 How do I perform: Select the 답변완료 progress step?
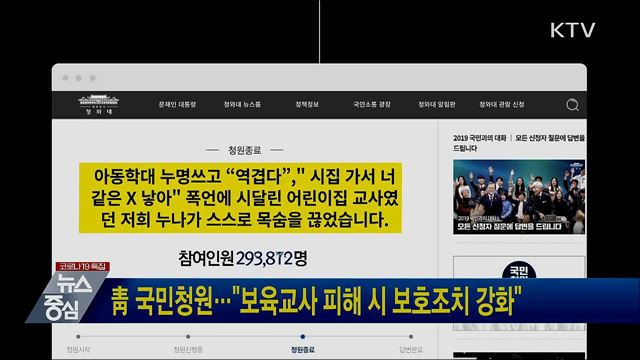tap(411, 350)
